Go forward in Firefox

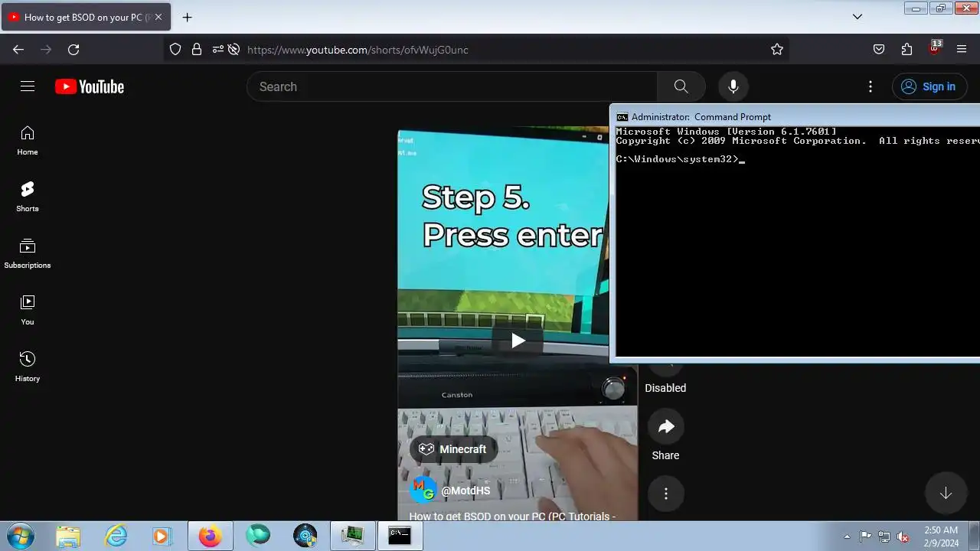46,49
